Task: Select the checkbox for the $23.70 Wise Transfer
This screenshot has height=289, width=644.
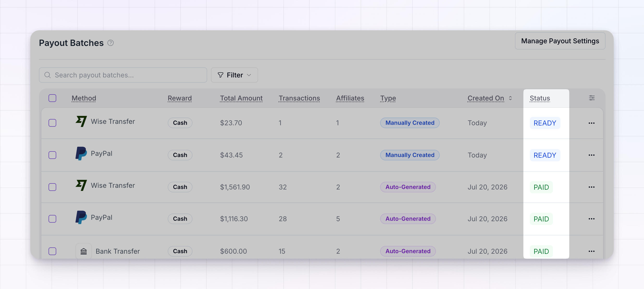Action: (x=52, y=123)
